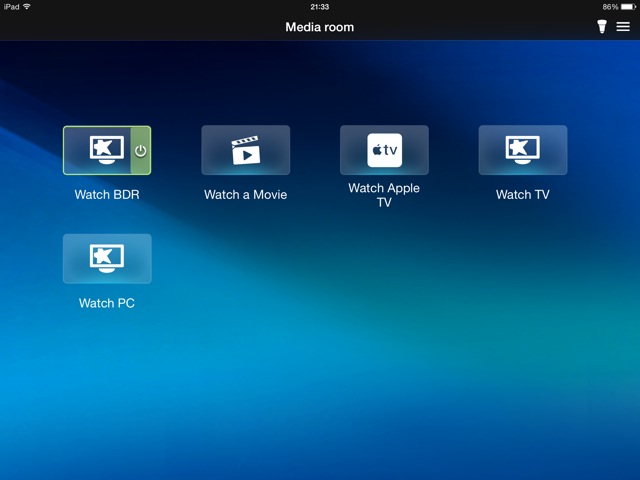
Task: Start the Watch a Movie activity
Action: pos(246,150)
